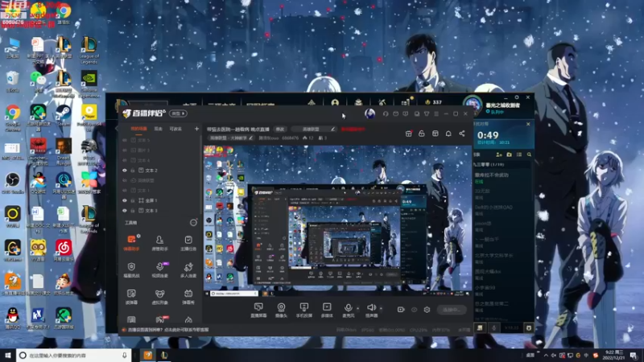
Task: Show the hidden 图片 3 layer
Action: tap(125, 150)
